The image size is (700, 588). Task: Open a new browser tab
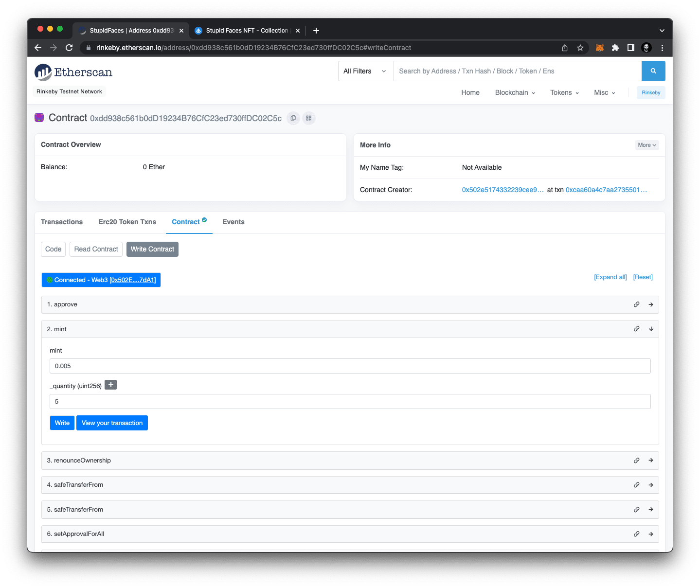coord(316,31)
